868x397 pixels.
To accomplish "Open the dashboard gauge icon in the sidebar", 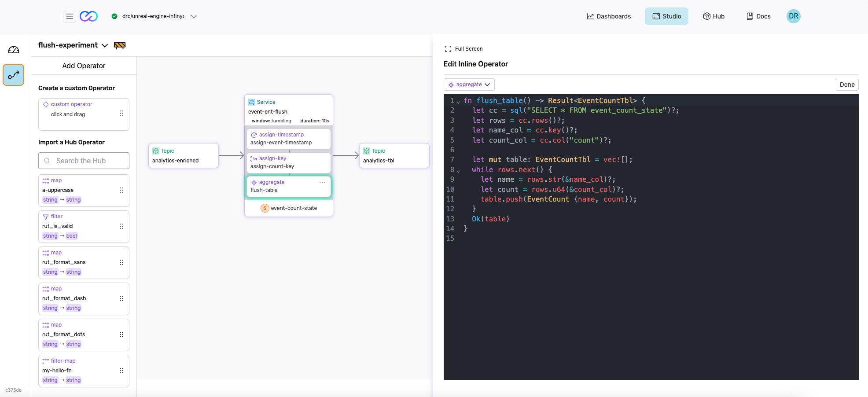I will pyautogui.click(x=14, y=50).
